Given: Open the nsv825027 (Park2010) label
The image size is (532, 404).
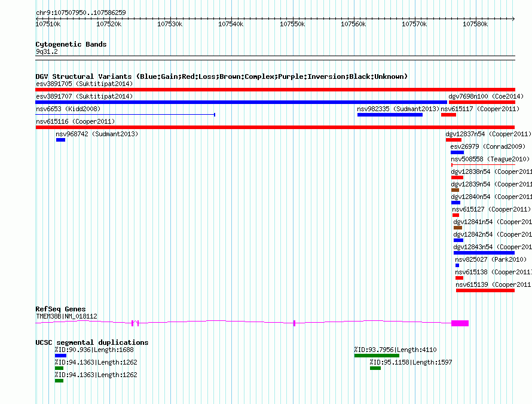Looking at the screenshot, I should pos(491,259).
